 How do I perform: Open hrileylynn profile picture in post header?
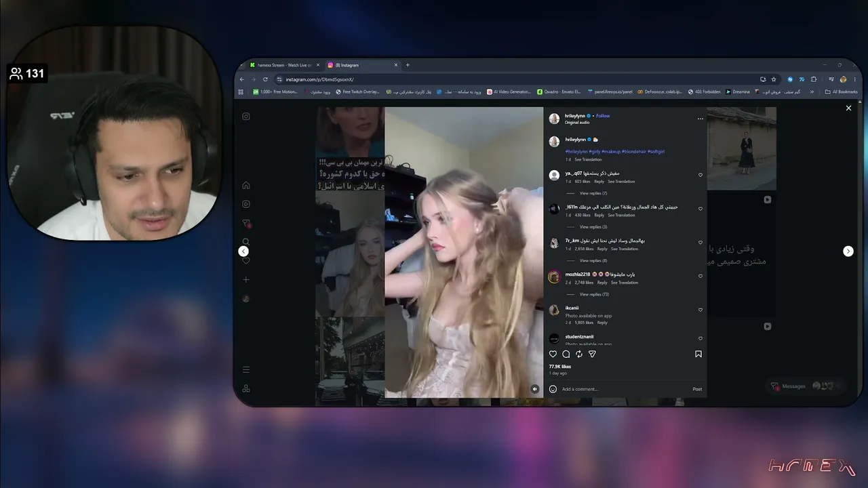click(554, 119)
